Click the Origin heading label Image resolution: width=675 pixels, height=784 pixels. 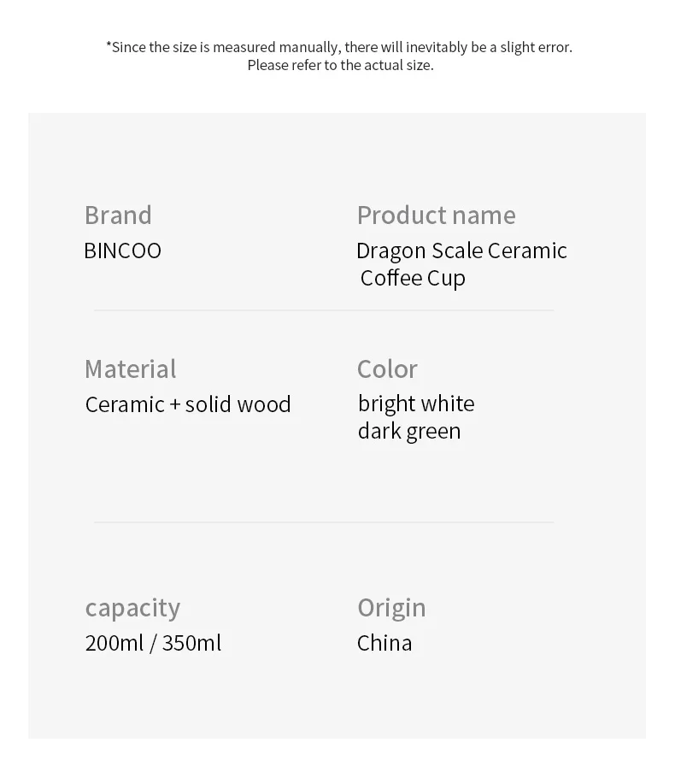(x=391, y=609)
